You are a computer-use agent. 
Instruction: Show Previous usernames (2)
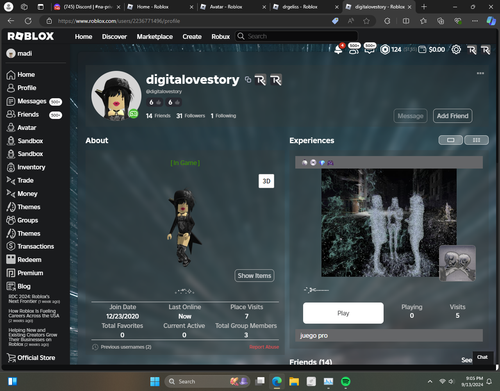coord(122,347)
